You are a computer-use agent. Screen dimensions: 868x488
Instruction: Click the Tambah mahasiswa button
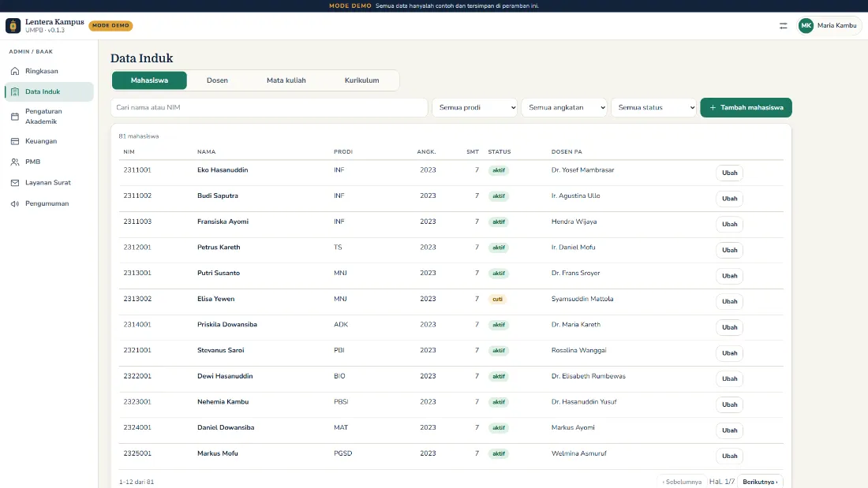(x=746, y=107)
